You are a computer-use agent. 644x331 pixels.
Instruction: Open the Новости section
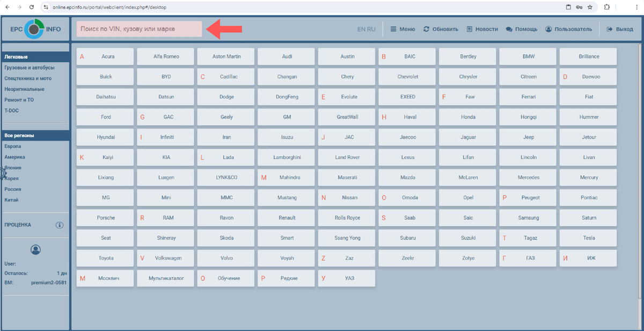pyautogui.click(x=482, y=29)
